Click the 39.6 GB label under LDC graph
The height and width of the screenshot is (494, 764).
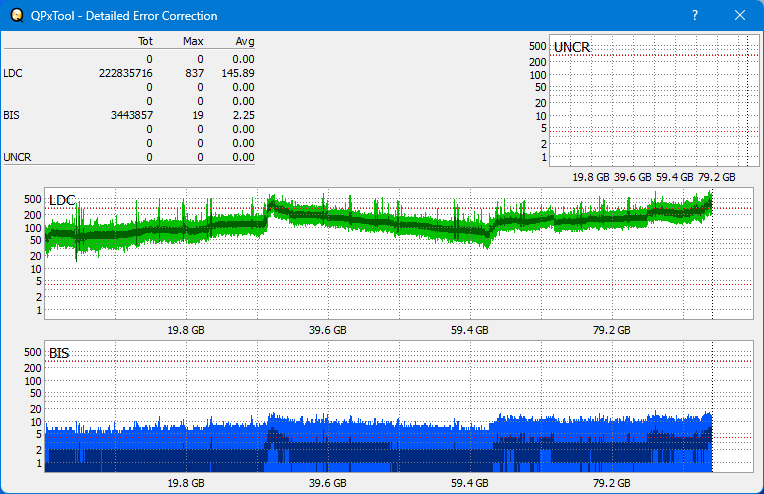click(x=327, y=330)
